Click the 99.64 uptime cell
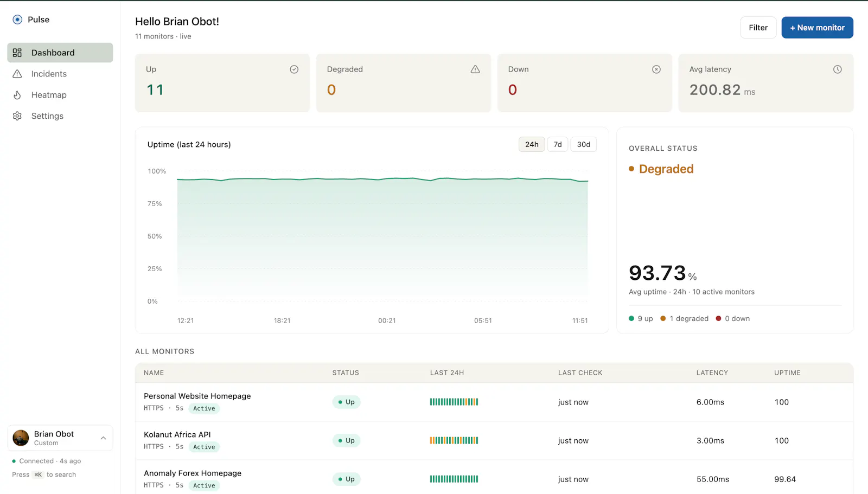Image resolution: width=868 pixels, height=494 pixels. click(785, 479)
